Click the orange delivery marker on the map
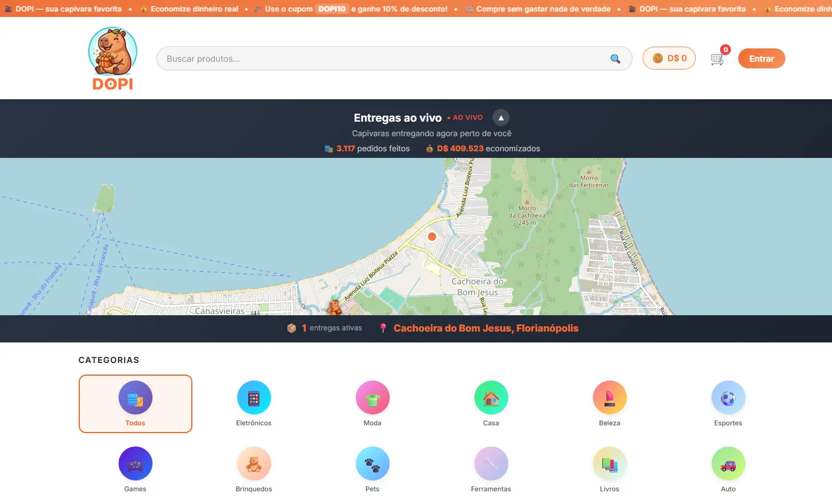The width and height of the screenshot is (832, 504). (x=432, y=237)
